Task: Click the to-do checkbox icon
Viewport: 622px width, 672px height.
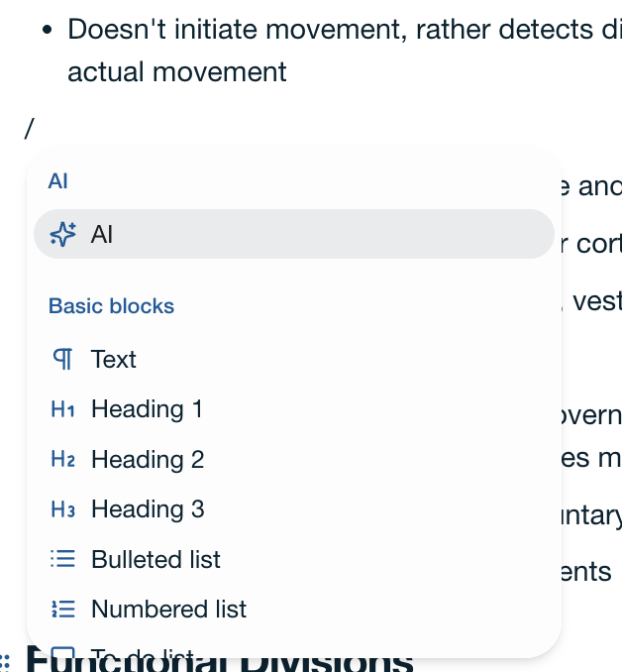Action: pyautogui.click(x=62, y=651)
